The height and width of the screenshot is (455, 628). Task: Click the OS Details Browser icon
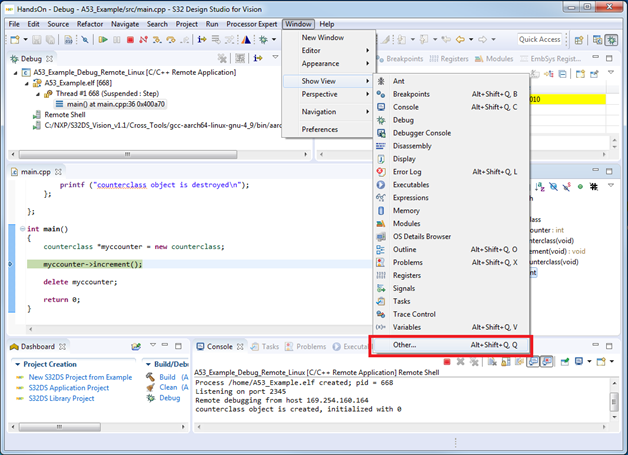click(x=381, y=236)
